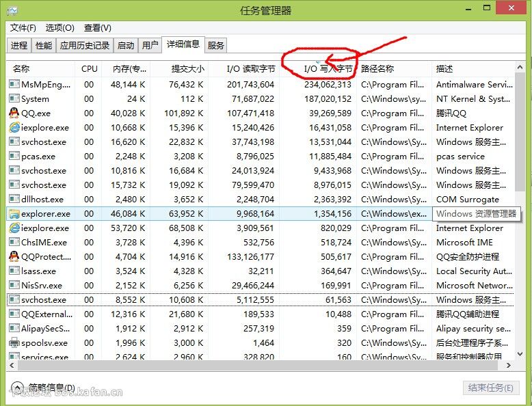The height and width of the screenshot is (406, 532).
Task: Open the 查看(V) menu
Action: (x=98, y=28)
